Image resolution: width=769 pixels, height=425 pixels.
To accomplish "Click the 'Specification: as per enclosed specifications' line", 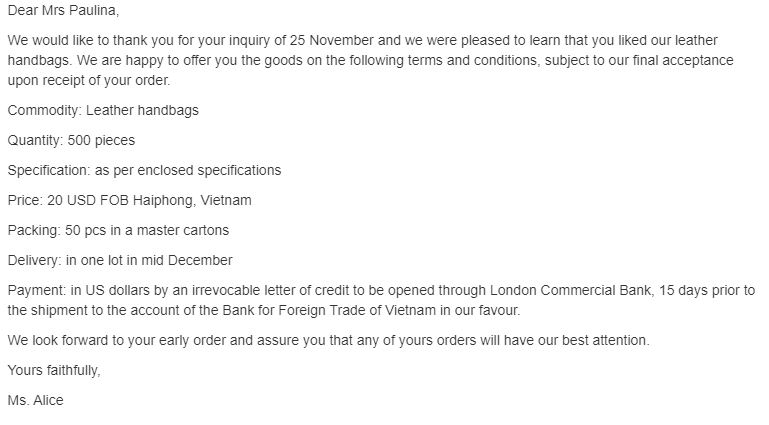I will coord(144,170).
